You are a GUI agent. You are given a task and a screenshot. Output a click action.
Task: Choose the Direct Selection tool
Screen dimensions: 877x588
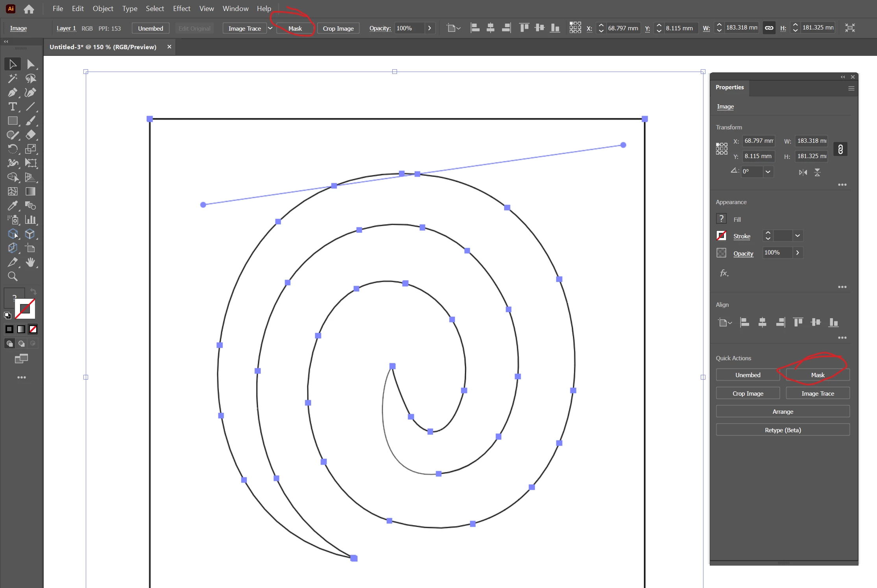point(30,64)
